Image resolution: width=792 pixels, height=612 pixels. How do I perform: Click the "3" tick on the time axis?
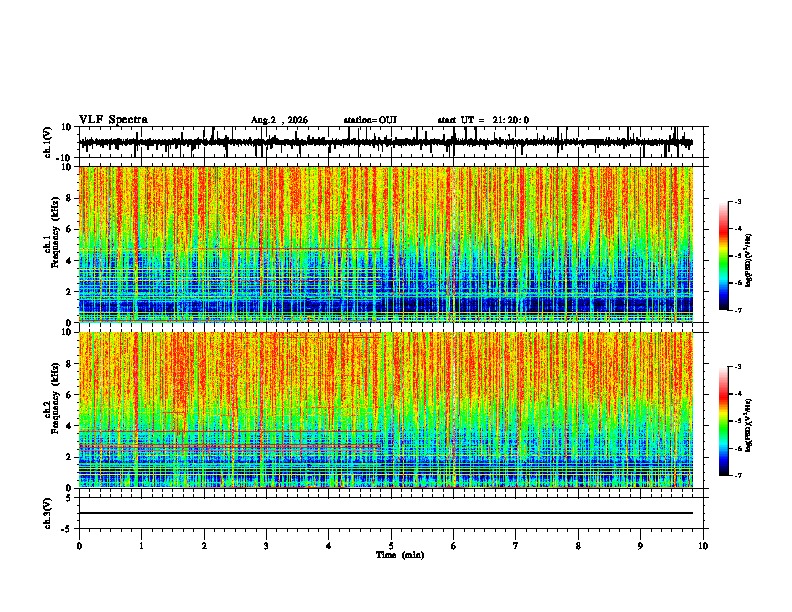[266, 546]
